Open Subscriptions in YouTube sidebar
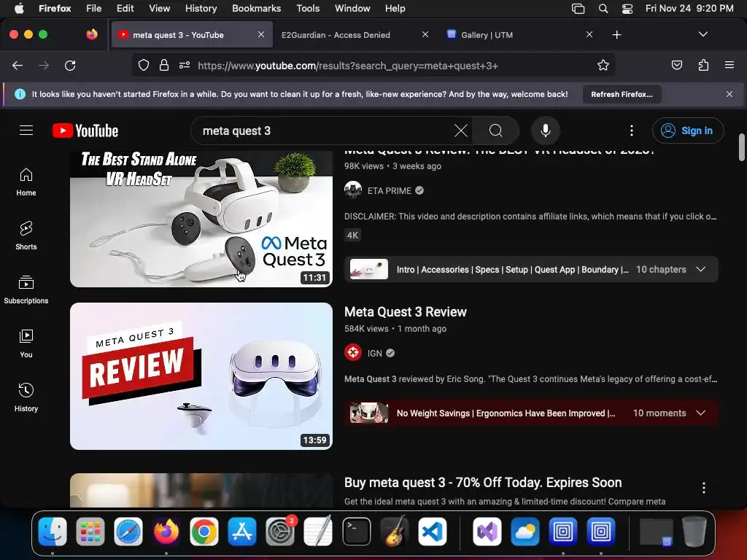Viewport: 747px width, 560px height. 26,290
